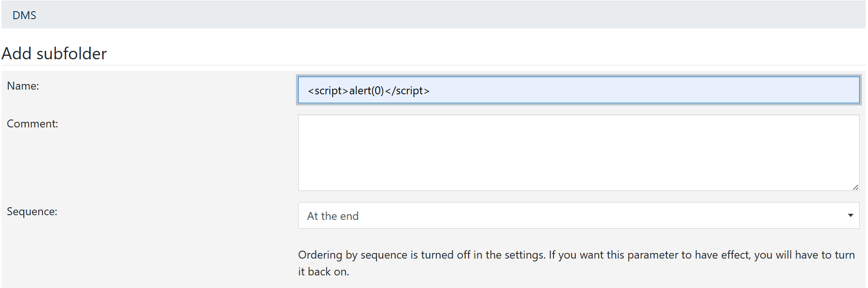Expand the 'At the end' combo box
868x288 pixels.
point(579,216)
